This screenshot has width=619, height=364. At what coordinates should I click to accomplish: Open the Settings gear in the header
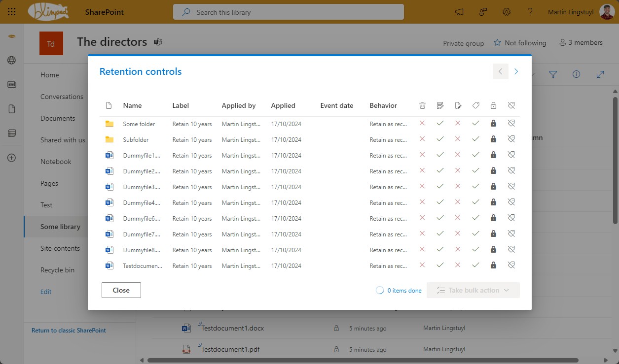point(507,12)
